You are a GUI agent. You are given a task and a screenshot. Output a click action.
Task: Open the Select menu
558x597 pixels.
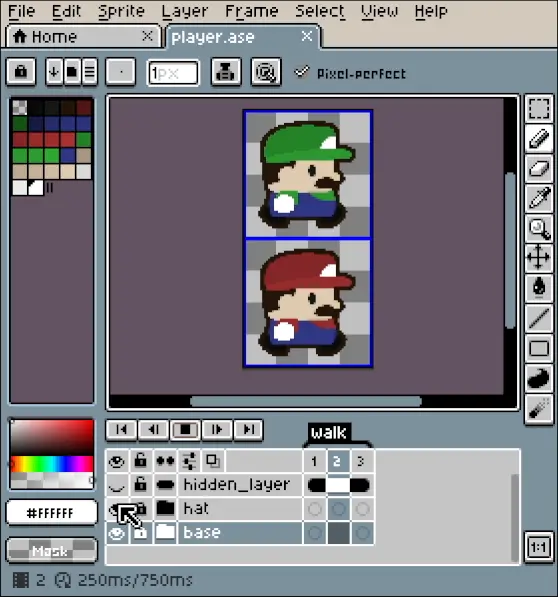coord(320,11)
